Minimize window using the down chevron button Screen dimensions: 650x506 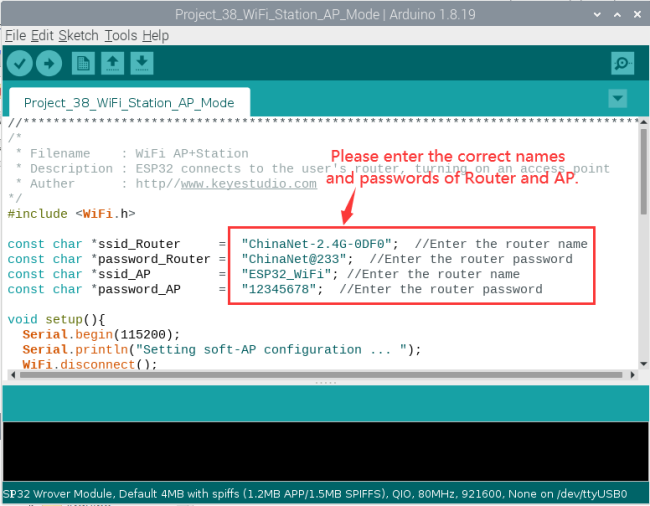click(x=597, y=15)
